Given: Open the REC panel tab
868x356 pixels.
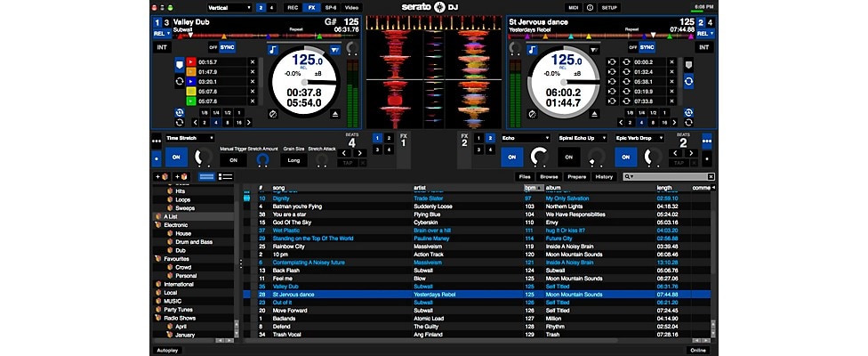Looking at the screenshot, I should [x=293, y=8].
